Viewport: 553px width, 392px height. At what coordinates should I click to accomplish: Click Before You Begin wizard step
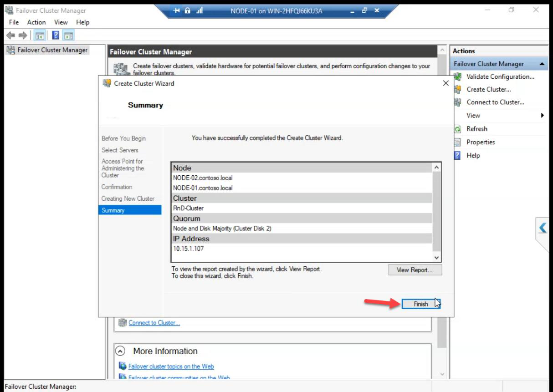pos(124,138)
